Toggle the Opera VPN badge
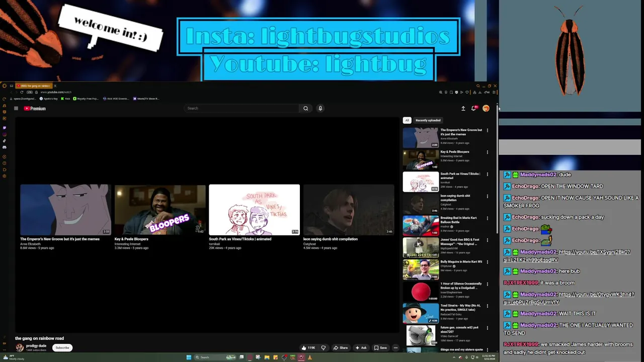This screenshot has width=644, height=362. click(30, 92)
